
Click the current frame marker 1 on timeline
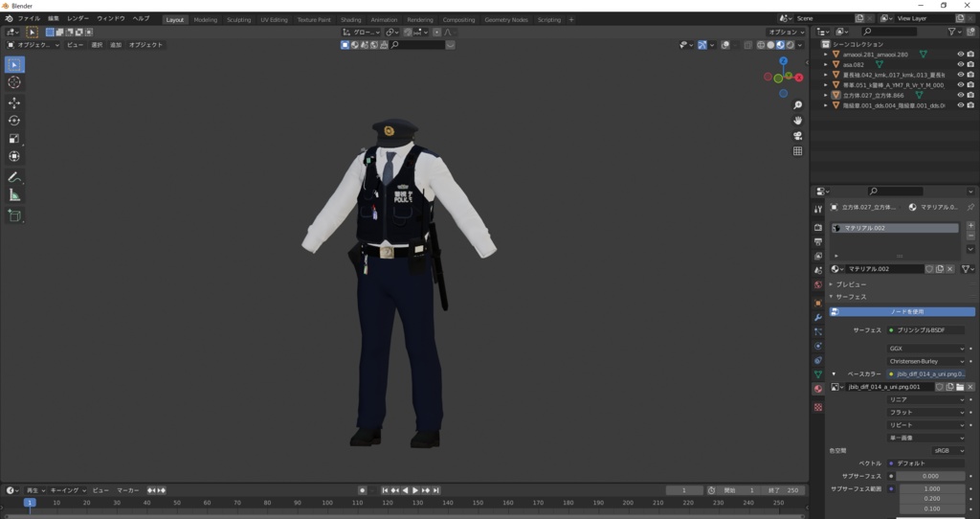pos(30,502)
